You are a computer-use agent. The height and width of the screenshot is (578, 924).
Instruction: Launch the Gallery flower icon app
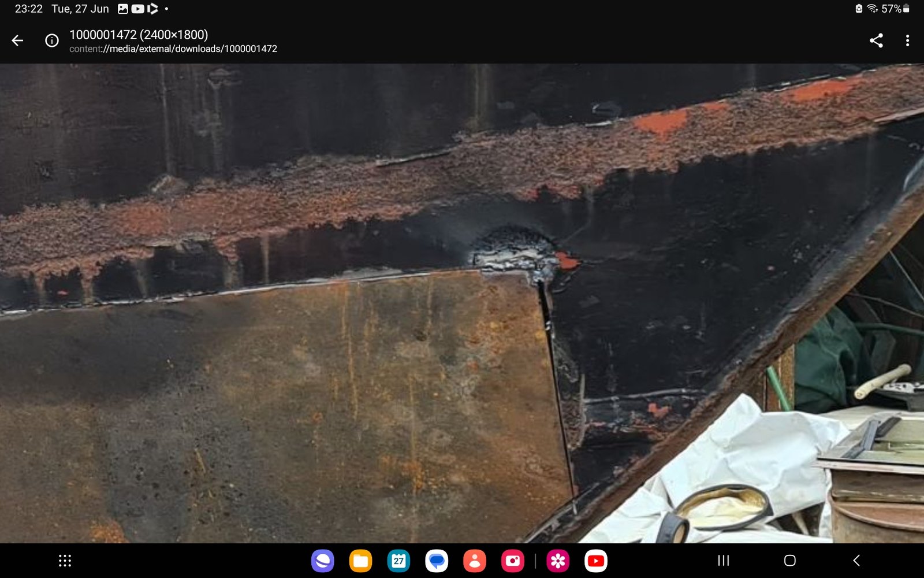coord(558,561)
